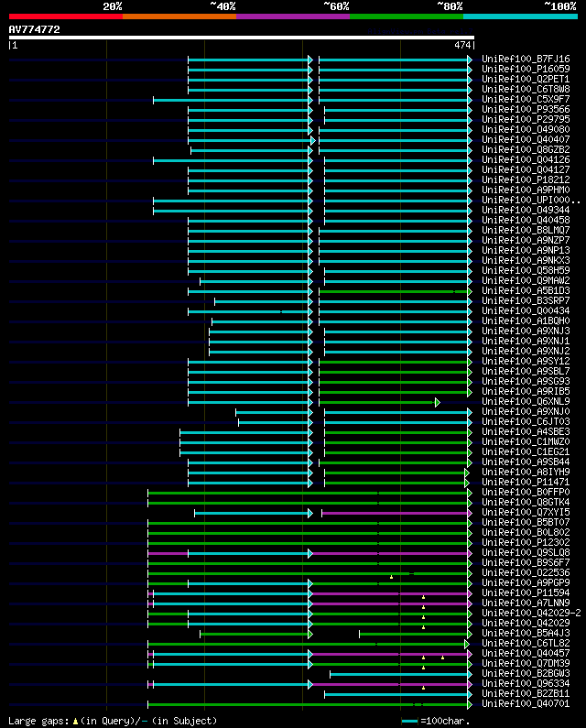
Task: Click UniRef100_Q9MAW2 hit label
Action: click(x=526, y=280)
